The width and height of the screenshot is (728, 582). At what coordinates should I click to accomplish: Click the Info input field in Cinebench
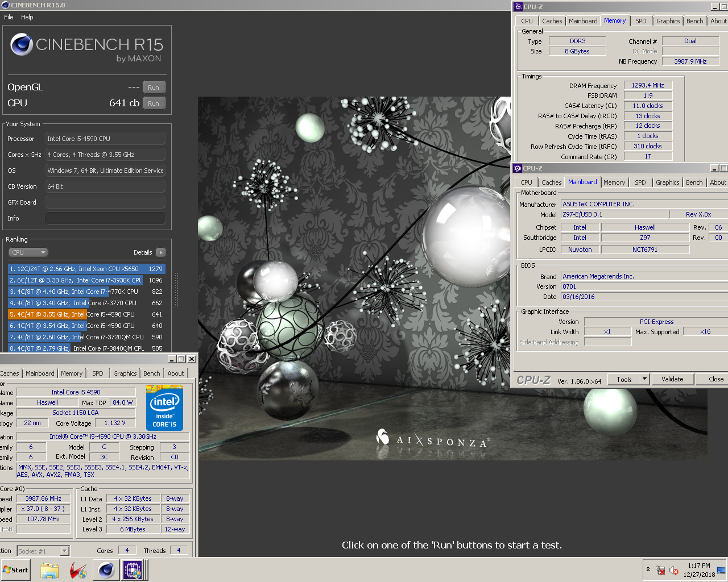105,218
